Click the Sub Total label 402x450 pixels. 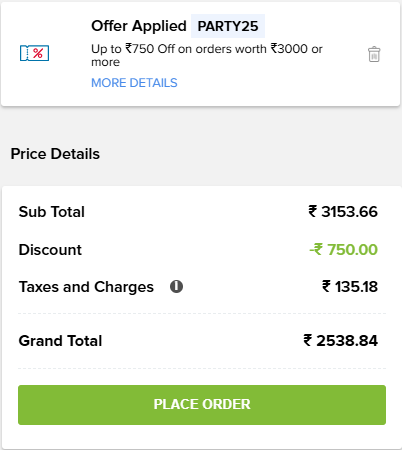pos(52,212)
